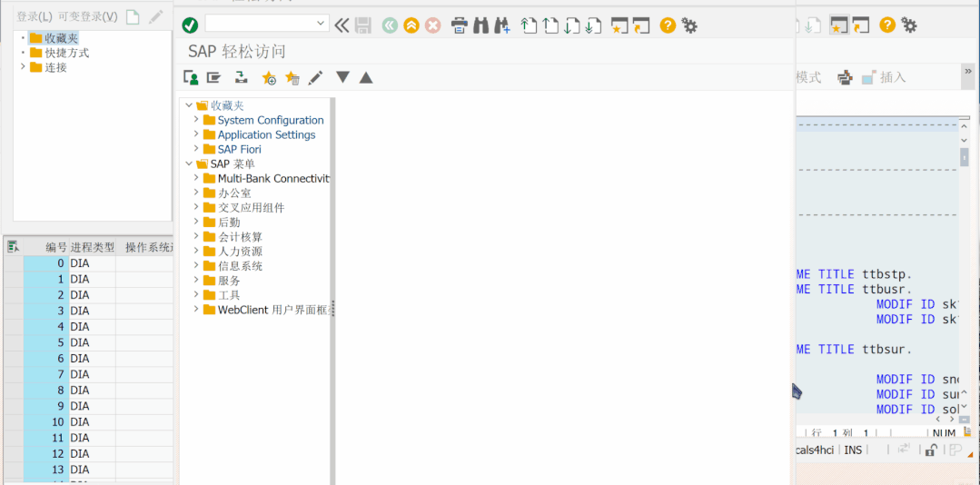Screen dimensions: 980x485
Task: Select the 后勤 tree item
Action: pos(230,222)
